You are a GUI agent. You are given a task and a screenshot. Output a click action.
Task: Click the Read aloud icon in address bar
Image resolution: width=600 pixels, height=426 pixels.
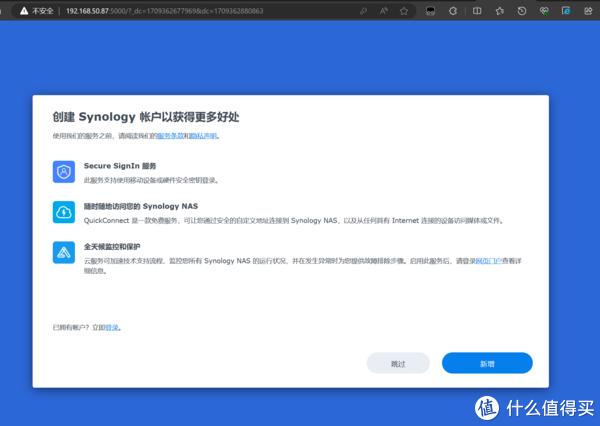383,11
